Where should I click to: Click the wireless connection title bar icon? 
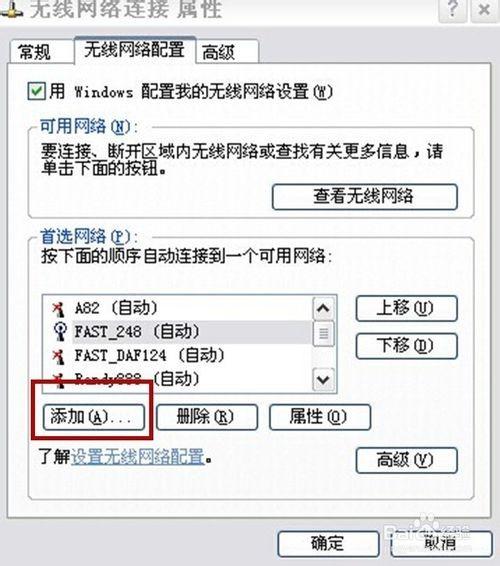(12, 9)
